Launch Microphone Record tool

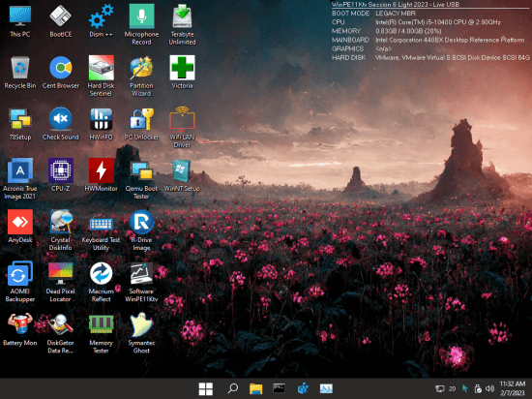(x=141, y=24)
